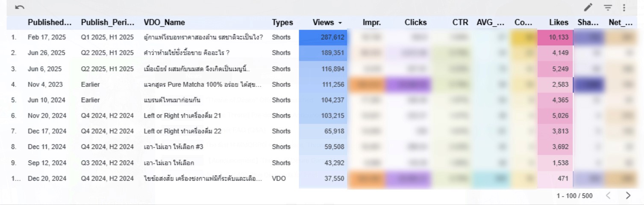
Task: Sort by the VDO_Name column header
Action: 165,22
